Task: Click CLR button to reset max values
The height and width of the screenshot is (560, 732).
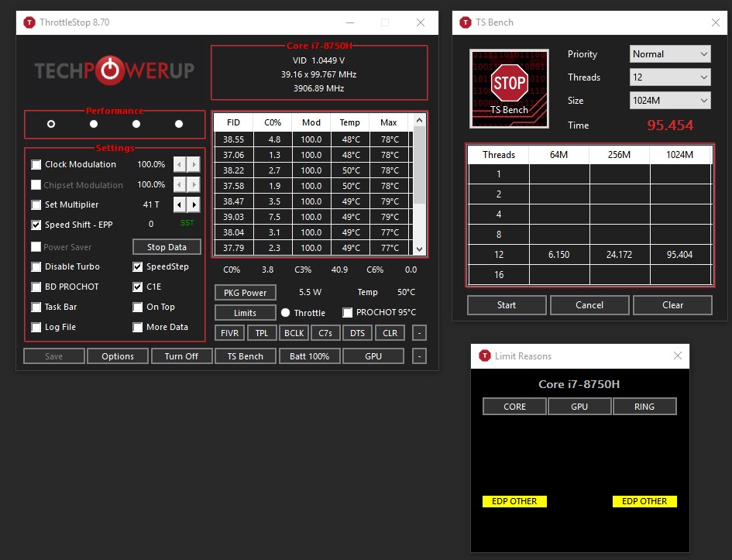Action: pyautogui.click(x=390, y=333)
